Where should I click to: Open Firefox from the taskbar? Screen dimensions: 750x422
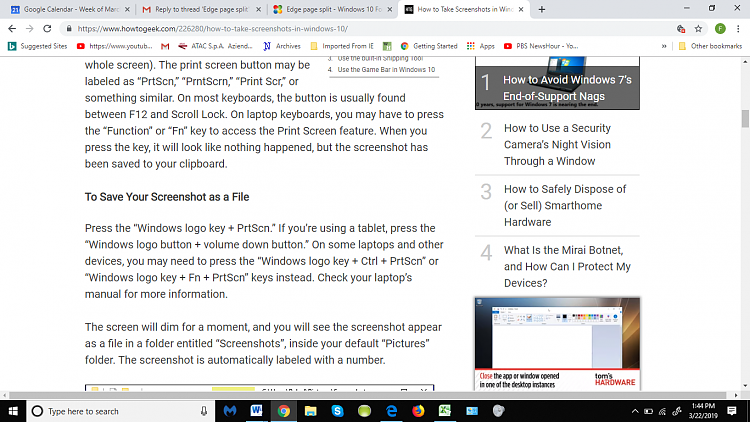[418, 411]
